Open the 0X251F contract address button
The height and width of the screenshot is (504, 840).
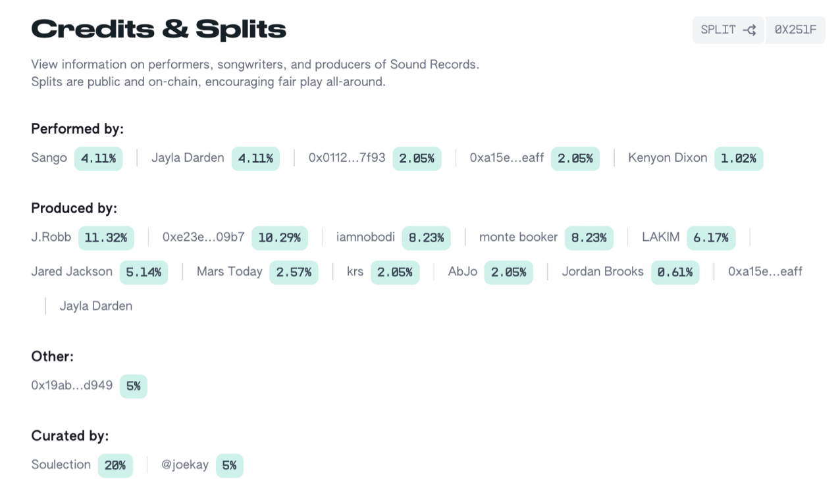795,30
